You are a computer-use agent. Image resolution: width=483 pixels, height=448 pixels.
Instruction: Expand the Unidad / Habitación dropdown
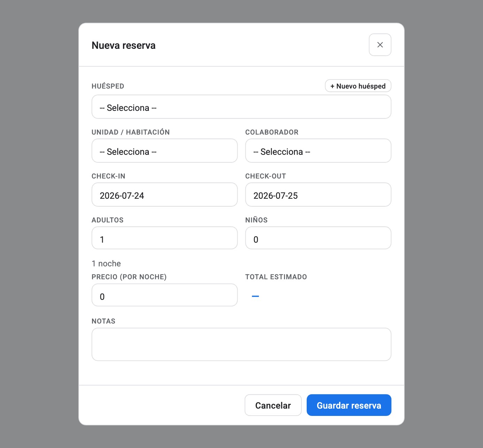164,151
